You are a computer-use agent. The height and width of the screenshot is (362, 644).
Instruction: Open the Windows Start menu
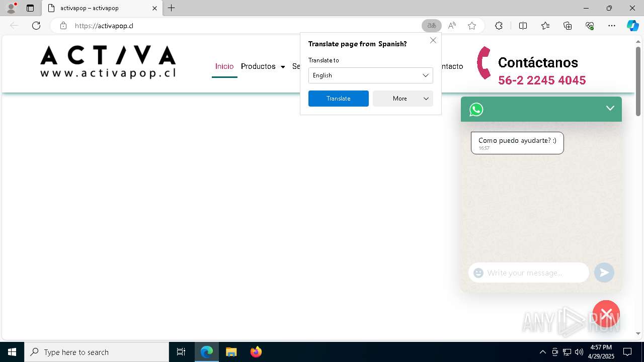tap(12, 352)
